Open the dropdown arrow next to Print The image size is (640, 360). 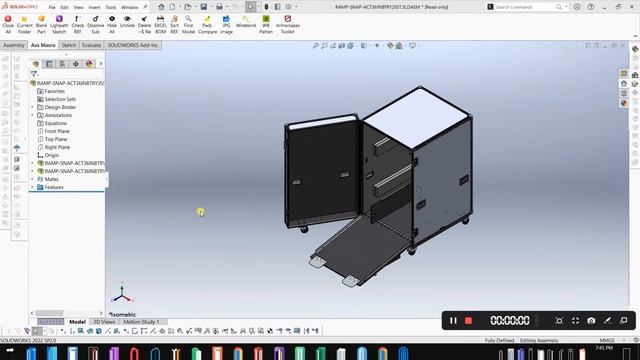[227, 7]
